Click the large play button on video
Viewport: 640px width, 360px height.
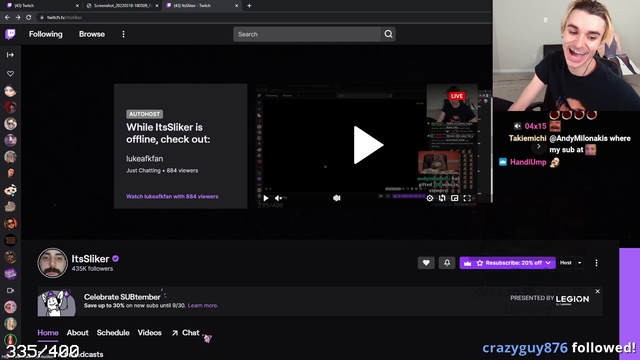[x=368, y=145]
